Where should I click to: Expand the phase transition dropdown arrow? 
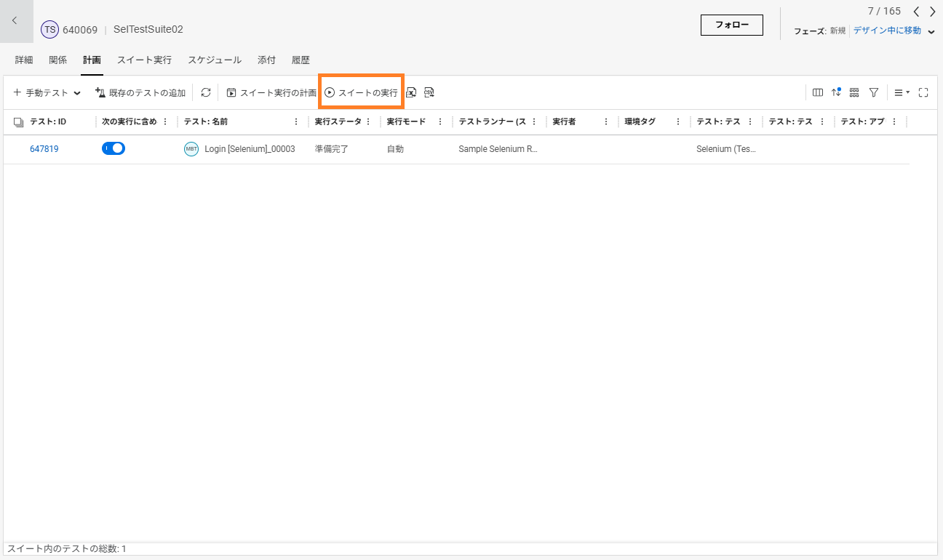click(x=931, y=31)
